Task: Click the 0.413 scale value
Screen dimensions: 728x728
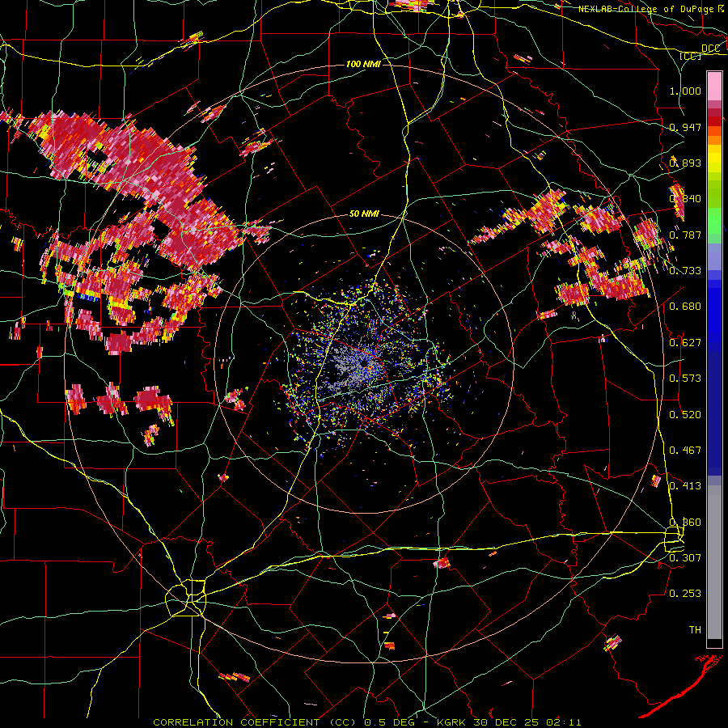Action: [685, 486]
